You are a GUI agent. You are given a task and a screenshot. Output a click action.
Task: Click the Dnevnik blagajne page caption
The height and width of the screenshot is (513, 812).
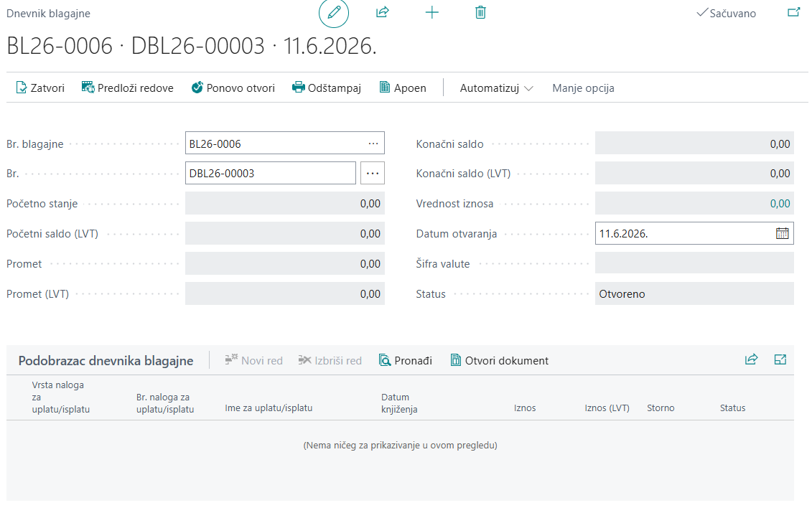coord(48,14)
